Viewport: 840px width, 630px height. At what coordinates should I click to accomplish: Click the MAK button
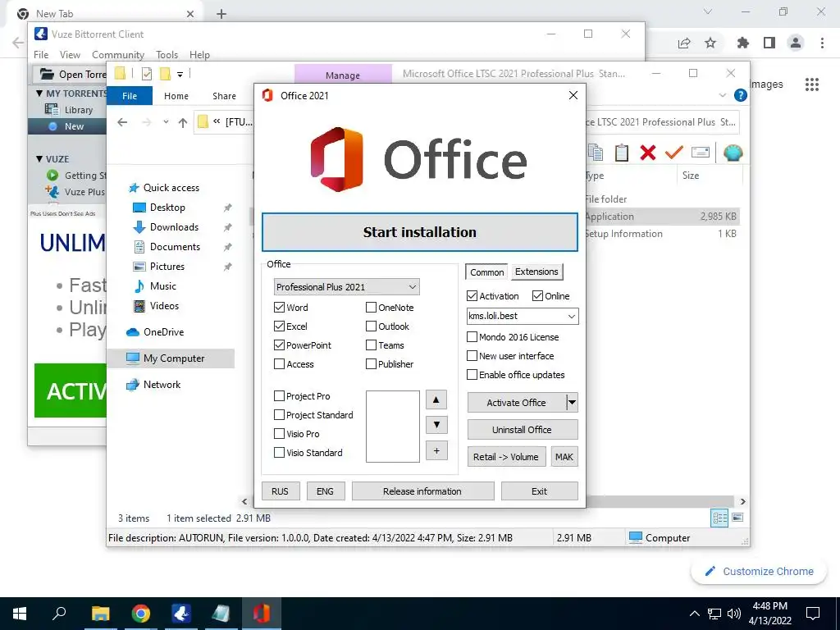[x=564, y=457]
